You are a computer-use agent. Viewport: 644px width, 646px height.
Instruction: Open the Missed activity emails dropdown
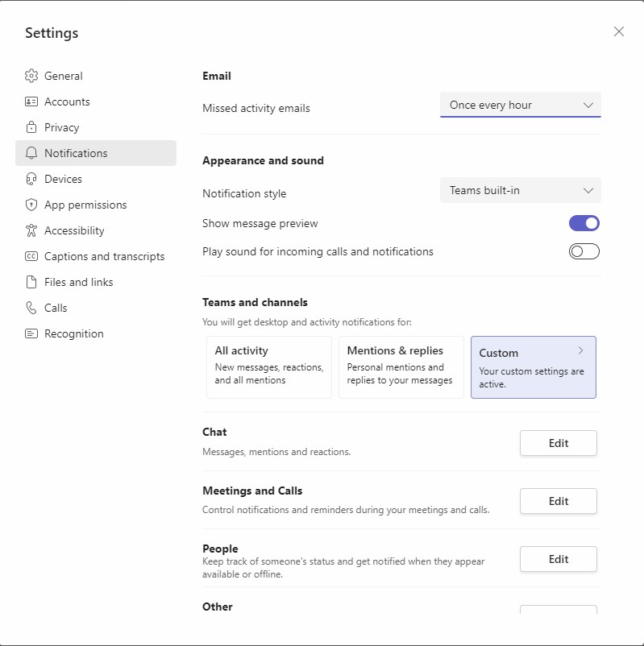coord(520,105)
